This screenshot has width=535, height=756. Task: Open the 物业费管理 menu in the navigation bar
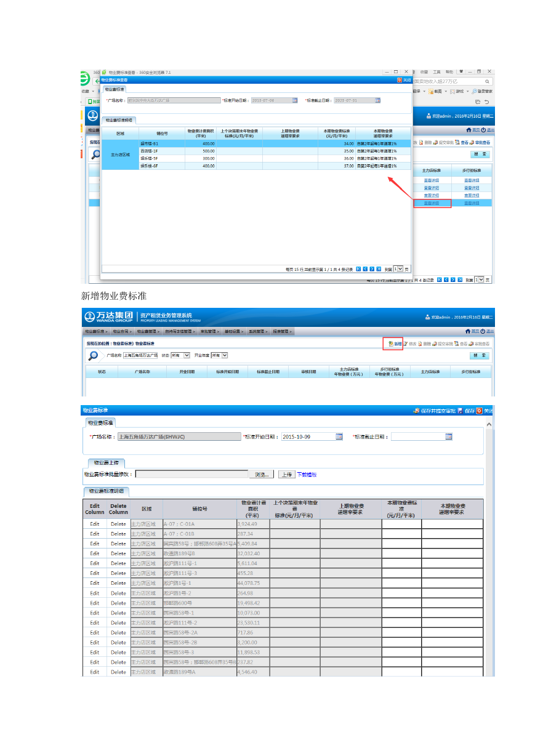point(149,331)
